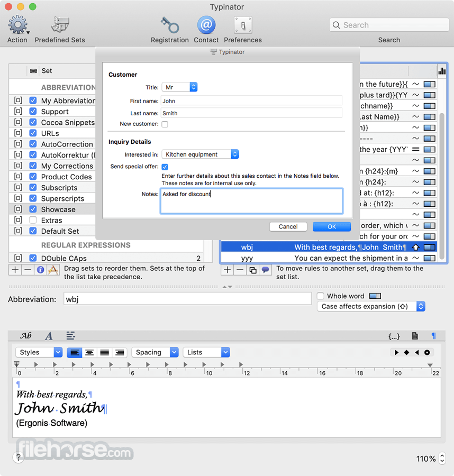Image resolution: width=454 pixels, height=476 pixels.
Task: Open the Title dropdown (Mr)
Action: pos(179,87)
